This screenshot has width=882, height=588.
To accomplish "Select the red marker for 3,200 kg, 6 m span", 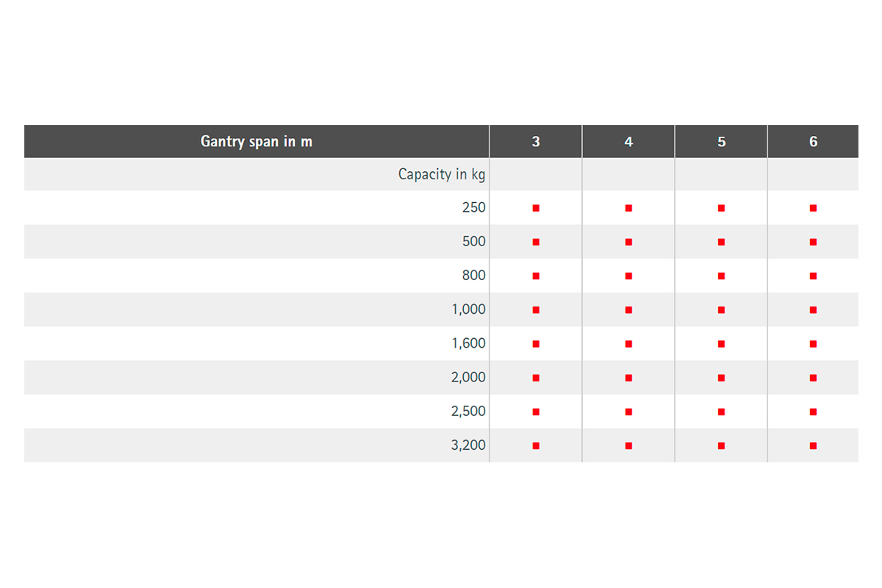I will coord(813,445).
